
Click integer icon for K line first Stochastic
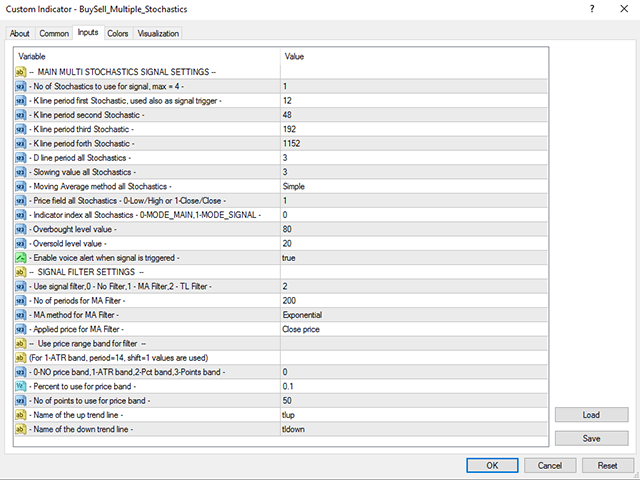click(20, 101)
